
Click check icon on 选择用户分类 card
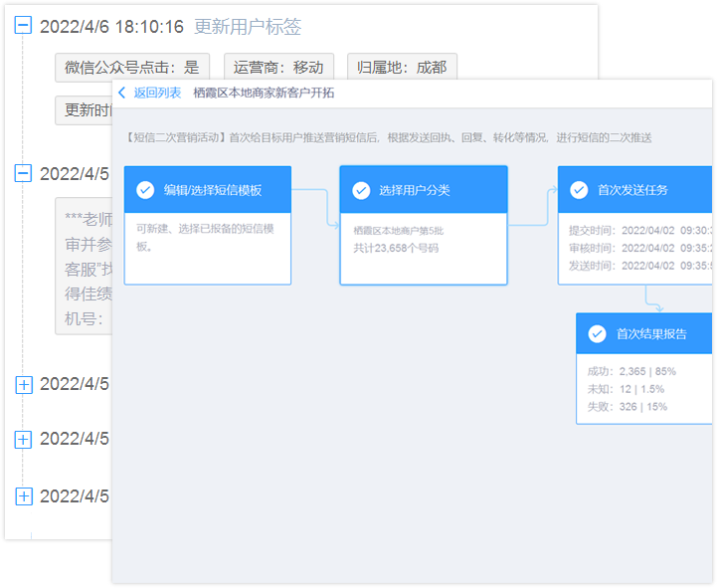coord(360,189)
